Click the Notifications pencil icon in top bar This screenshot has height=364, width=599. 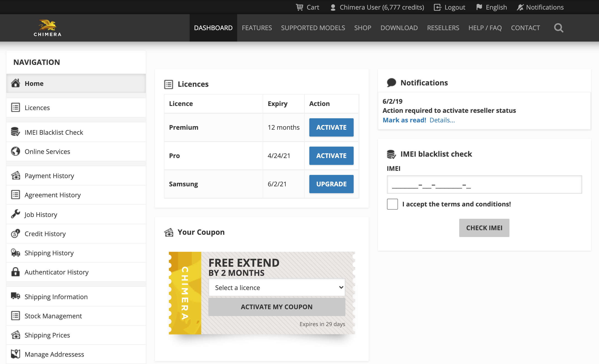520,7
